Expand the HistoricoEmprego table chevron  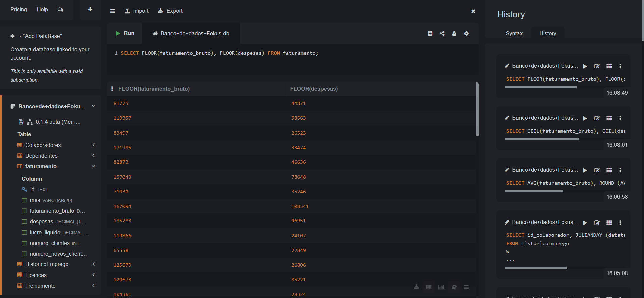(x=93, y=264)
